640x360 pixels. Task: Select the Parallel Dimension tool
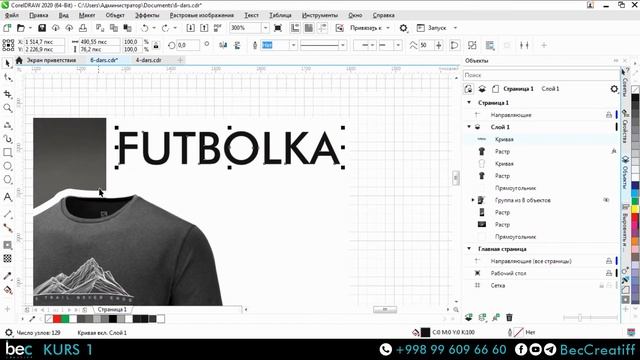(7, 214)
